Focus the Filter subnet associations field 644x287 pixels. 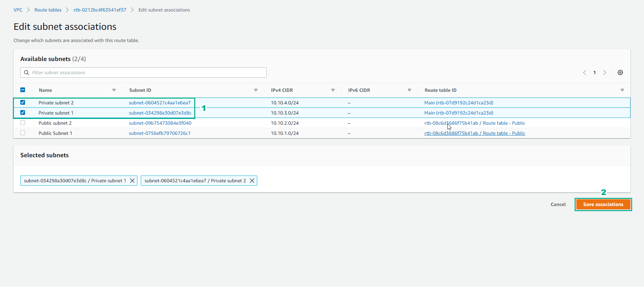[x=143, y=73]
